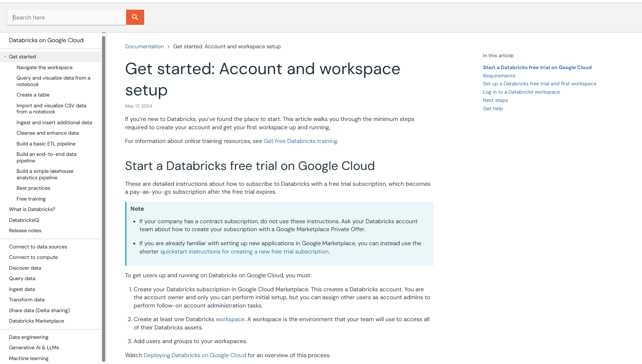Viewport: 642px width, 364px height.
Task: Jump to 'Next steps' in article contents
Action: tap(495, 100)
